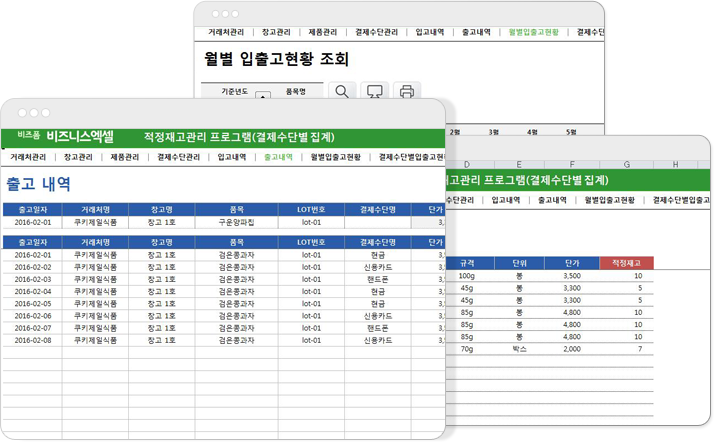Click 신용카드 in the 2016-02-02 row

[x=378, y=267]
